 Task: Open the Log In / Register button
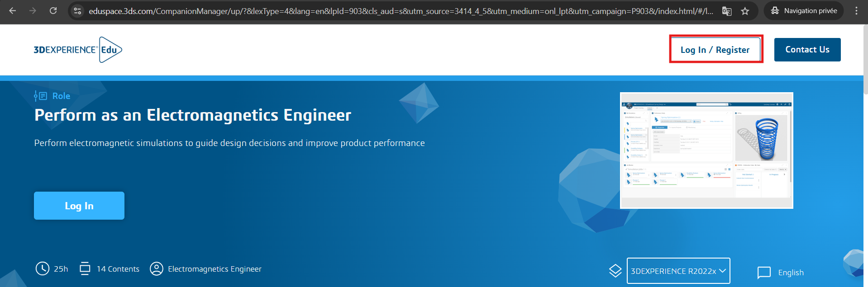(x=715, y=50)
